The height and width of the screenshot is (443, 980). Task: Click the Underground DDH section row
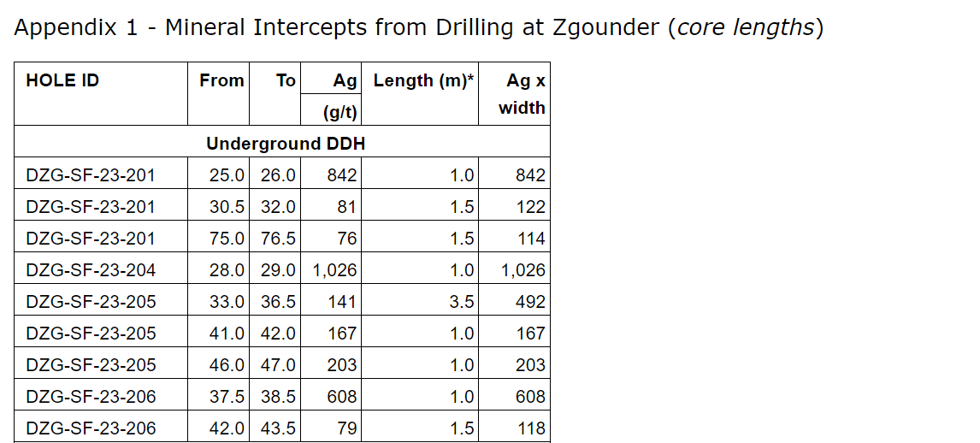285,144
